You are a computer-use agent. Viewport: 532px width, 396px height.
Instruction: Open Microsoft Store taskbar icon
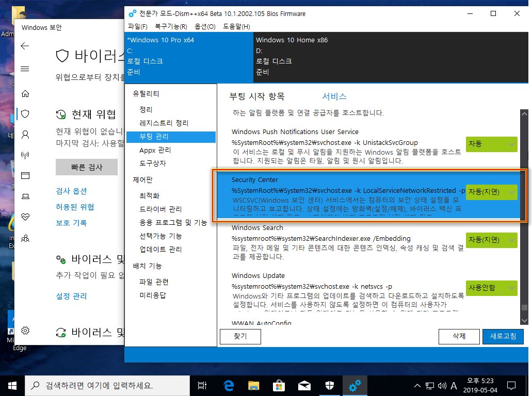(x=279, y=386)
